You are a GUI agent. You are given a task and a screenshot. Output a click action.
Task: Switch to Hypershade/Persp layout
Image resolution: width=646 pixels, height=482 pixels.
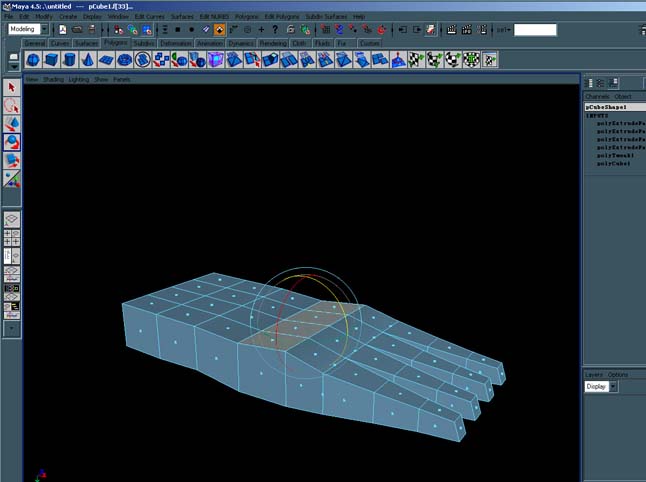point(12,292)
